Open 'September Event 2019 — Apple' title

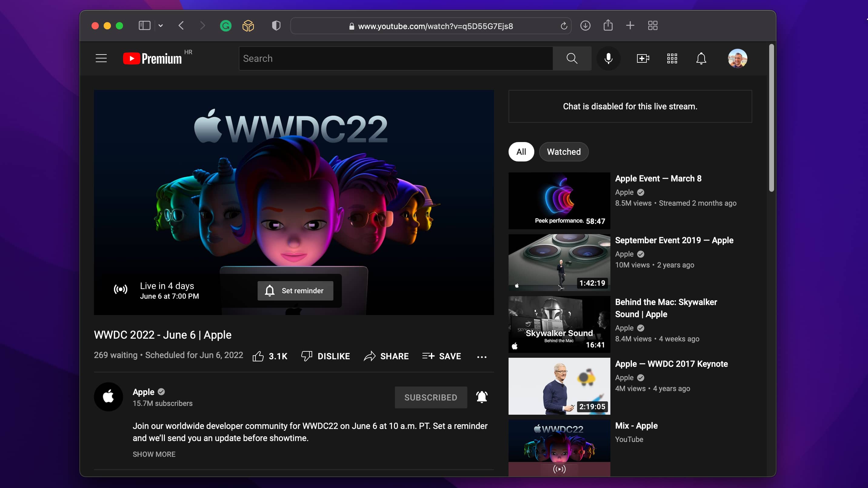674,240
